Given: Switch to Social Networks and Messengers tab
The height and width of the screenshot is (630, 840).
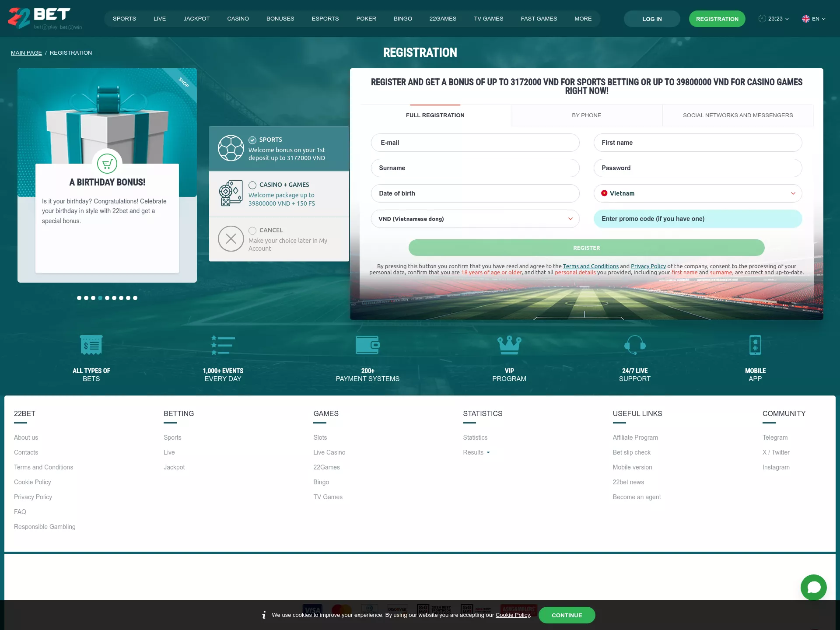Looking at the screenshot, I should coord(738,115).
